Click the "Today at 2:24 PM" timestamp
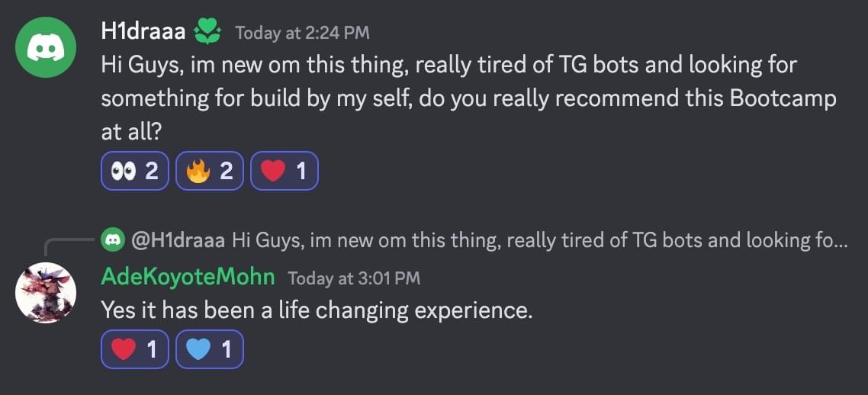The image size is (868, 395). (x=302, y=33)
